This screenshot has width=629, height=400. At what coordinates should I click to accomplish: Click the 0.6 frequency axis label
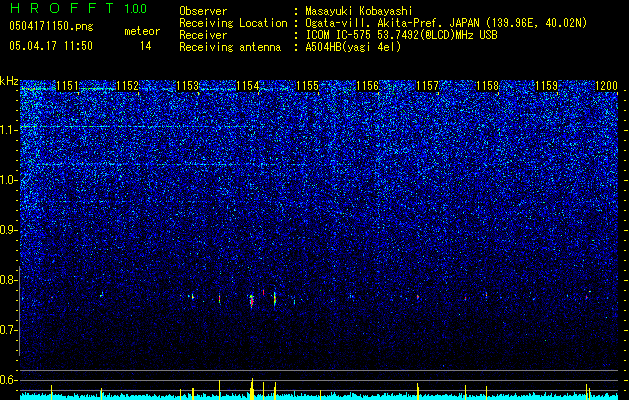[9, 380]
